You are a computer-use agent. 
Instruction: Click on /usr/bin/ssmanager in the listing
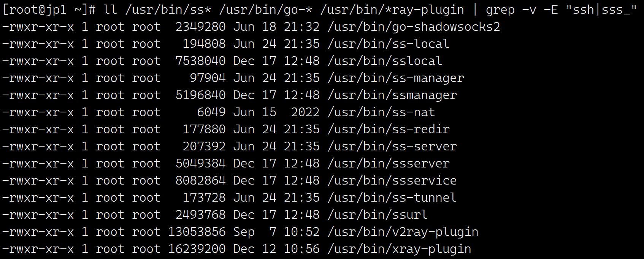392,95
